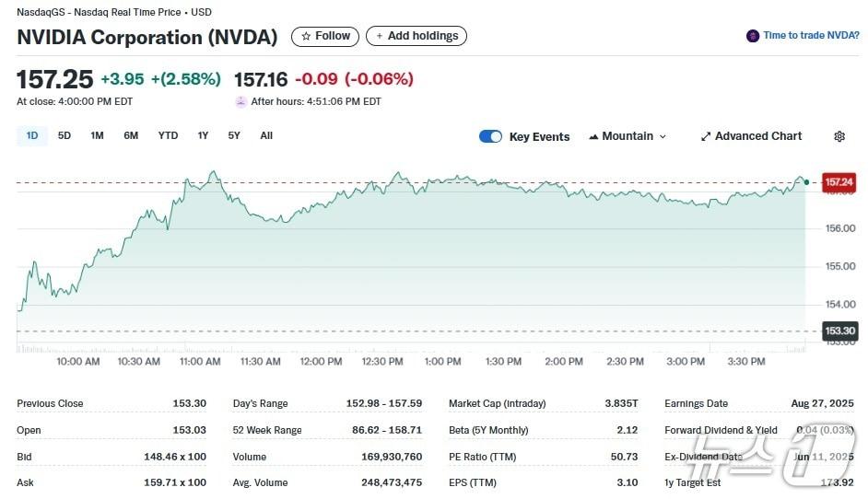Open chart settings gear icon

pyautogui.click(x=839, y=136)
